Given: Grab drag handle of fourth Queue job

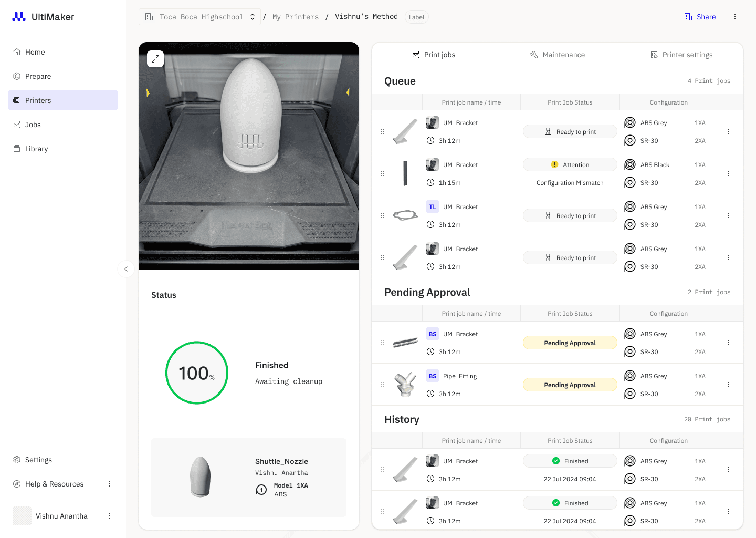Looking at the screenshot, I should tap(382, 257).
